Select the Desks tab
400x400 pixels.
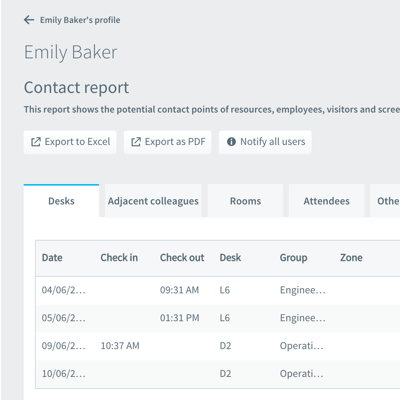coord(61,201)
